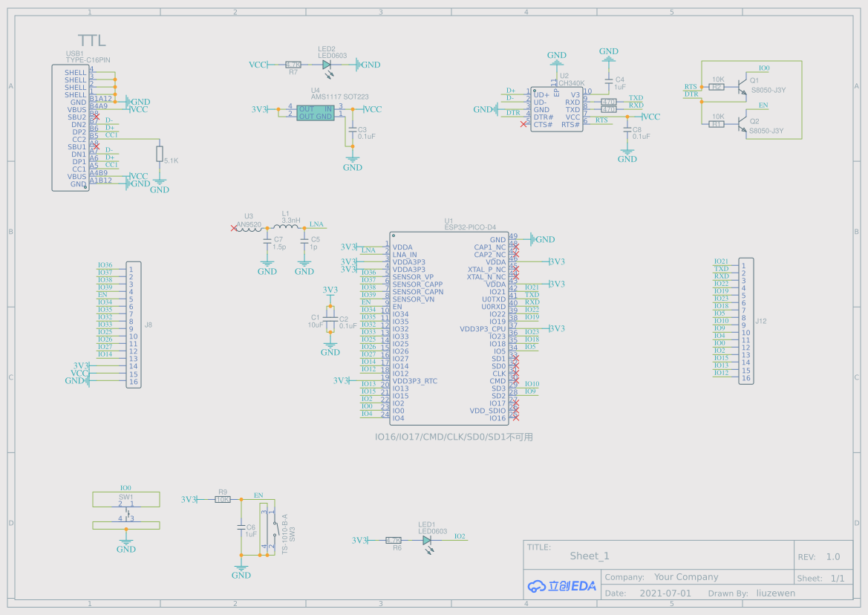This screenshot has height=615, width=868.
Task: Click the 立创EDA logo in title block
Action: tap(562, 585)
